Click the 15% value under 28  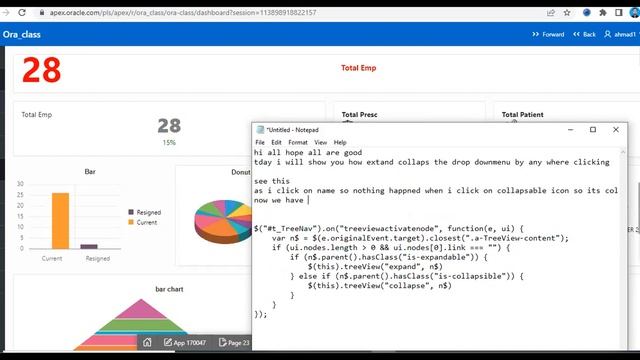(169, 142)
